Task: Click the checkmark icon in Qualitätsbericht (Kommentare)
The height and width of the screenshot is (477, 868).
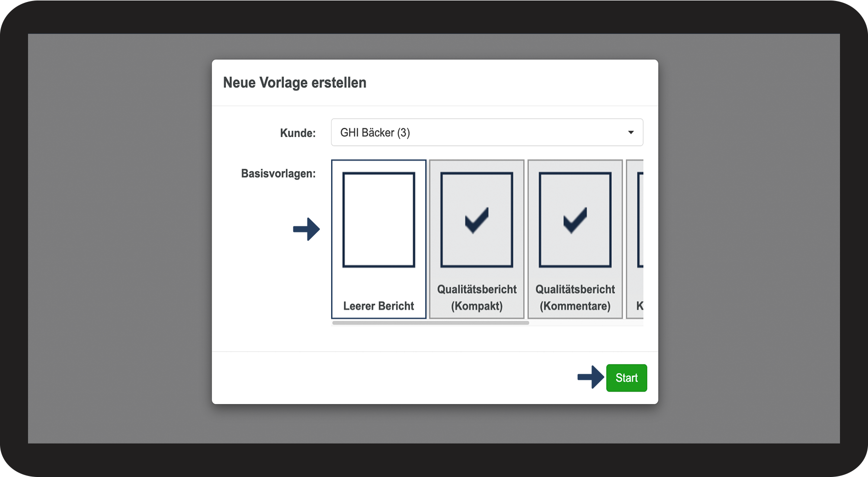Action: [575, 220]
